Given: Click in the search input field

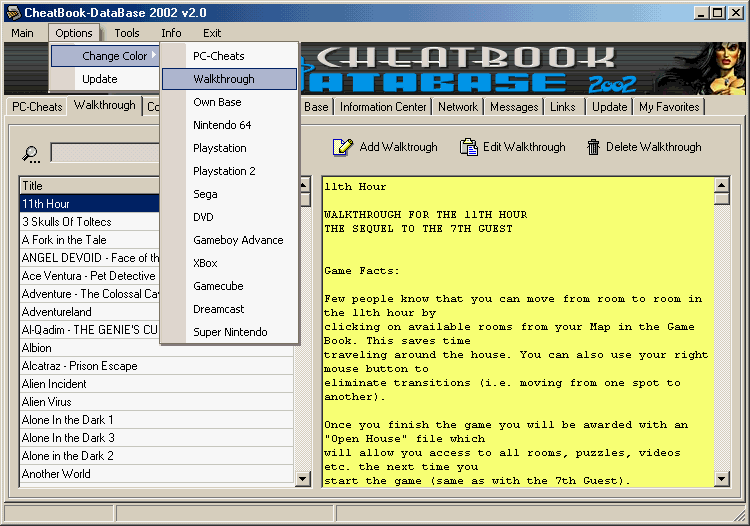Looking at the screenshot, I should 105,152.
